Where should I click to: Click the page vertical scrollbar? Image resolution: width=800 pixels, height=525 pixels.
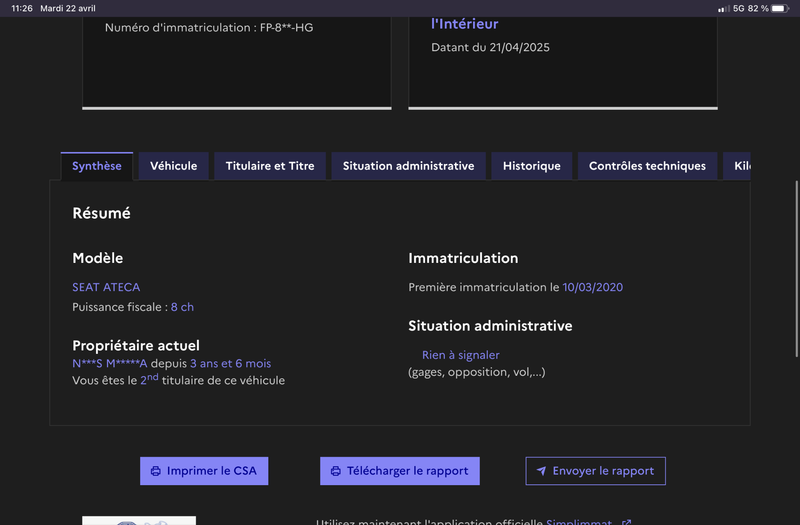796,269
